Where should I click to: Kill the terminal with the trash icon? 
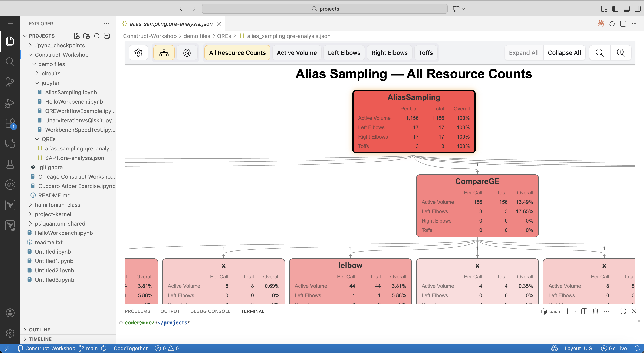point(595,311)
